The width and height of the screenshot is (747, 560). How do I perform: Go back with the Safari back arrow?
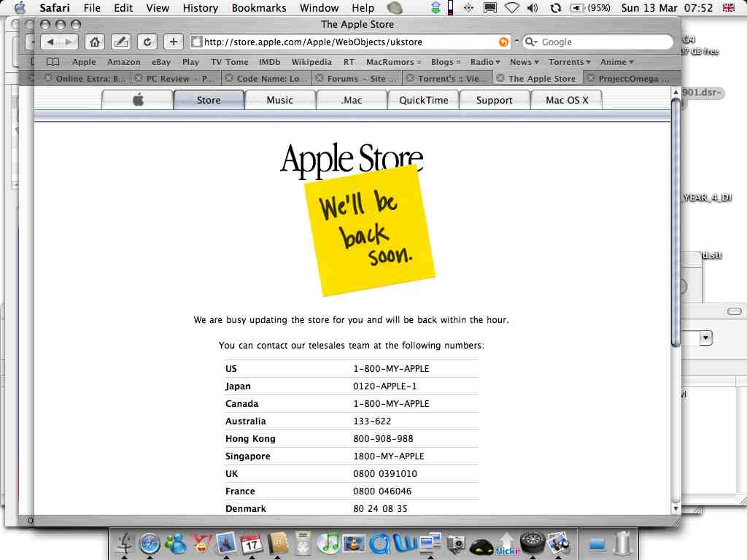click(x=50, y=42)
